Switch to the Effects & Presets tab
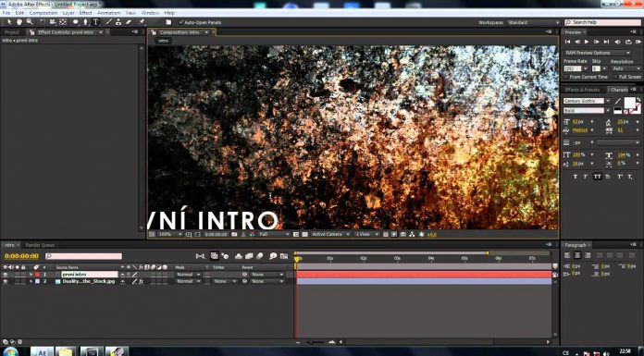The height and width of the screenshot is (356, 644). coord(582,90)
